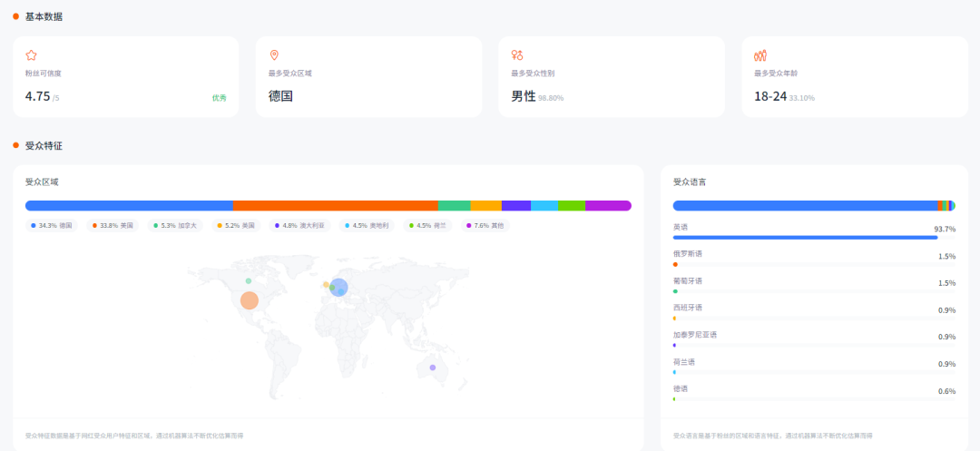Select the 34.3% 德国 legend chip
The width and height of the screenshot is (980, 451).
(x=51, y=225)
